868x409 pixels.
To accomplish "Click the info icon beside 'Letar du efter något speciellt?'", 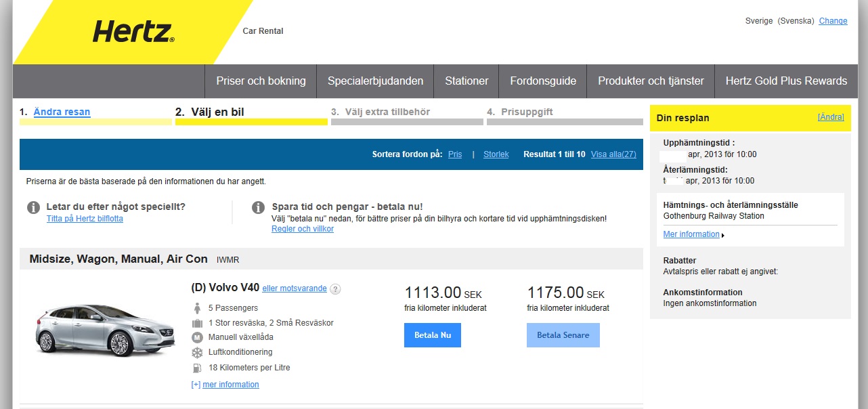I will (x=34, y=208).
